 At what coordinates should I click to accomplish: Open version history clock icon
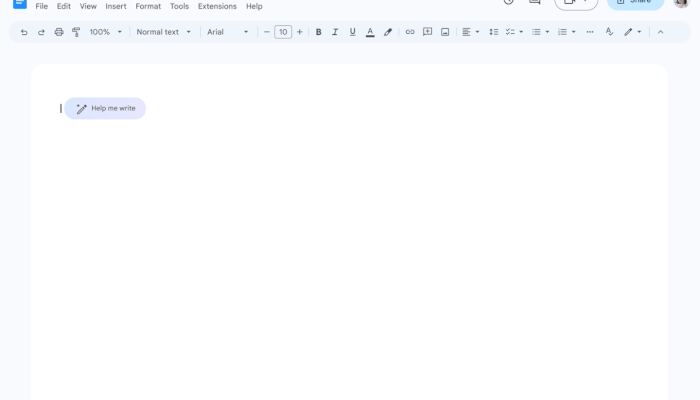(508, 2)
